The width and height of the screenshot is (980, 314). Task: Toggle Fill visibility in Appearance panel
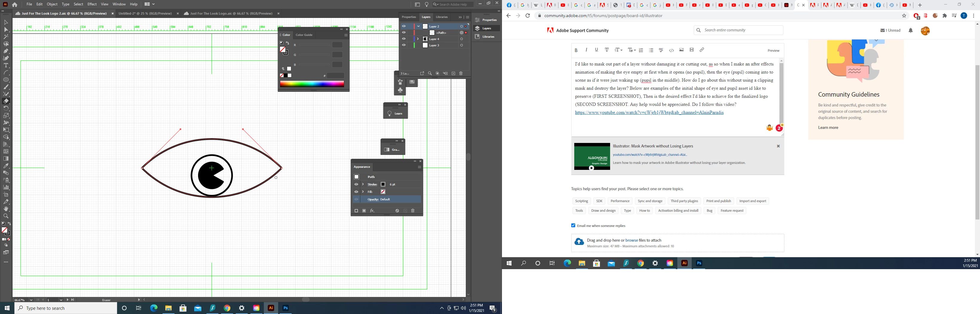click(356, 192)
